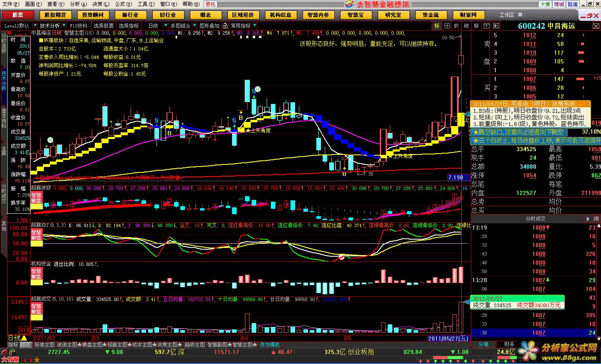Switch to the 财务 tab

tap(509, 344)
